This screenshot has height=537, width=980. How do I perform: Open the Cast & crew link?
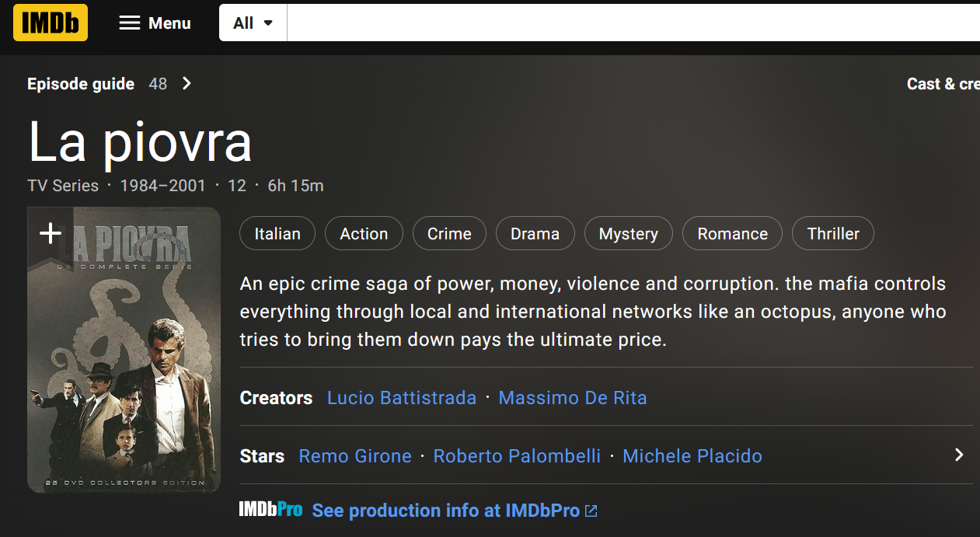pos(943,84)
